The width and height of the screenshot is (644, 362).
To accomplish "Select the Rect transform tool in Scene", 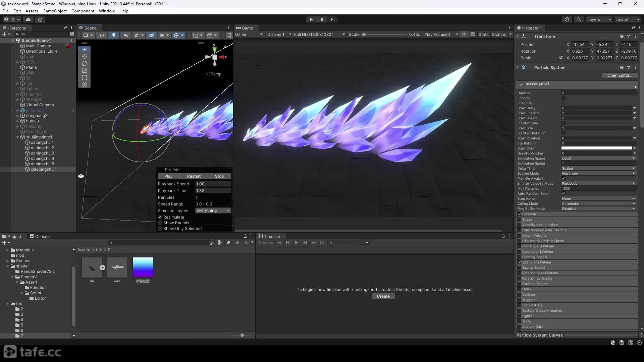I will pyautogui.click(x=84, y=77).
